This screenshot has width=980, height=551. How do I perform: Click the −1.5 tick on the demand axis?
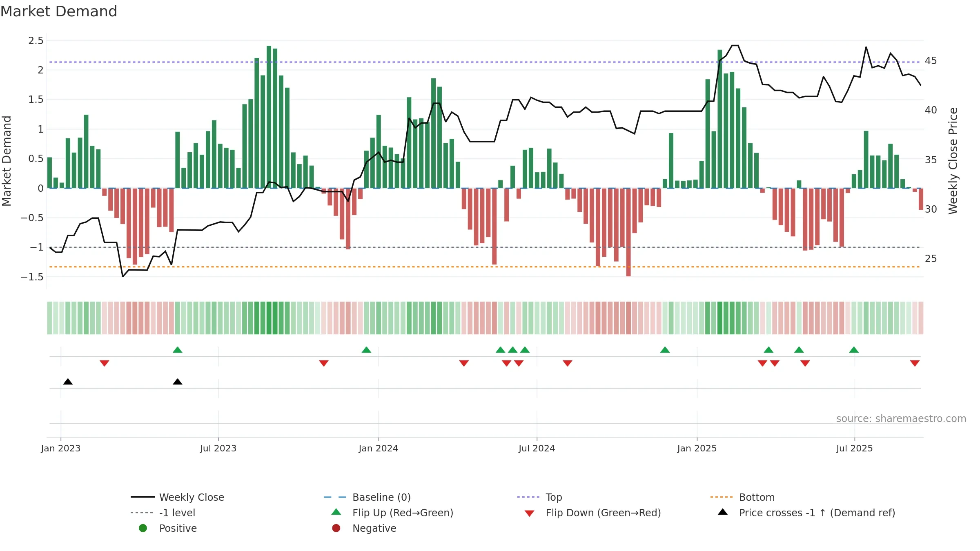[x=32, y=277]
